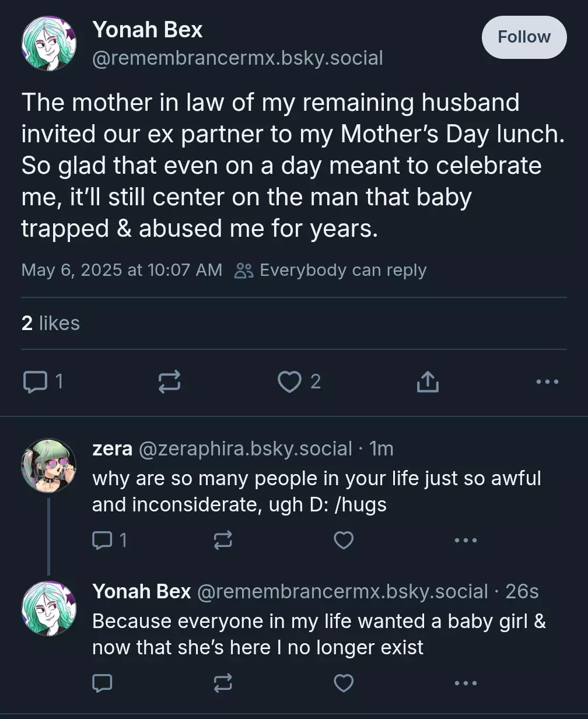
Task: Like the main post with 2 likes
Action: click(x=299, y=382)
